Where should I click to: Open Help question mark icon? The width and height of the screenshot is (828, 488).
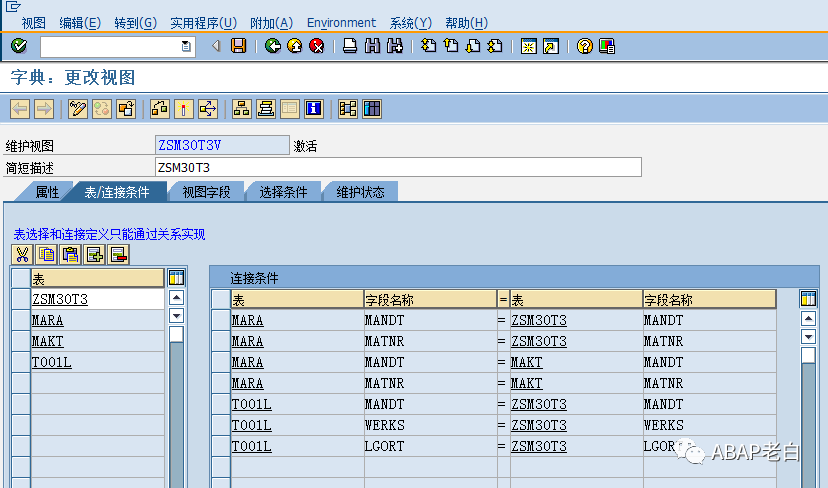pos(584,46)
